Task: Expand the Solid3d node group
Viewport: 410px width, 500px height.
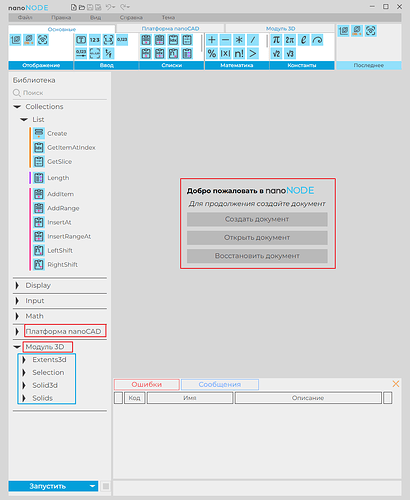Action: [24, 385]
